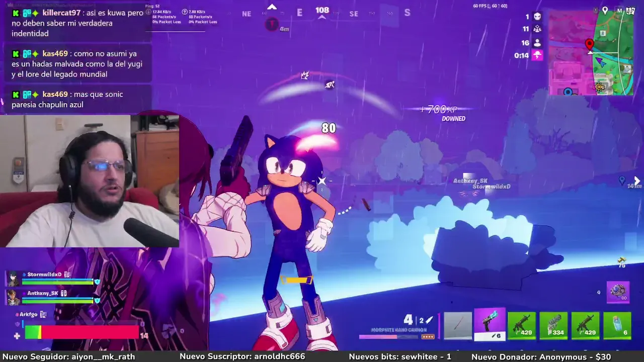Click the white caret above compass 108
644x362 pixels.
(x=272, y=7)
